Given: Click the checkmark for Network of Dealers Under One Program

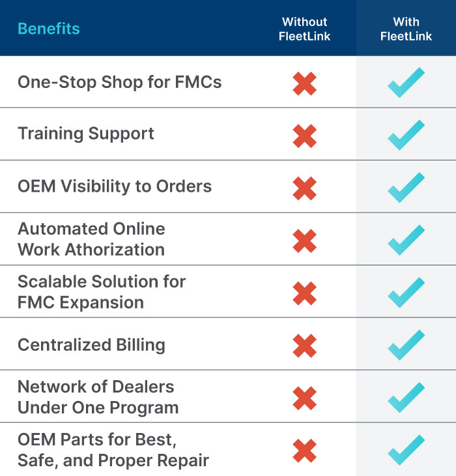Looking at the screenshot, I should click(x=406, y=398).
